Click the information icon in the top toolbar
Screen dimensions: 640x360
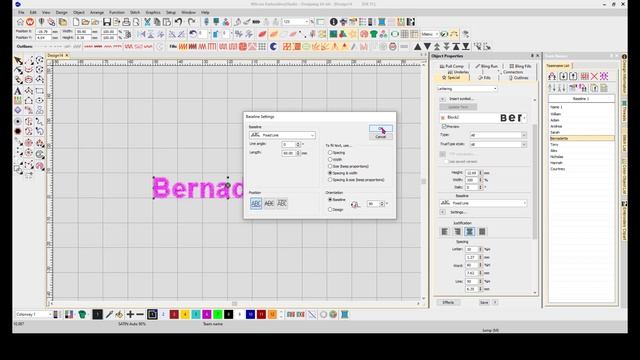click(x=333, y=22)
